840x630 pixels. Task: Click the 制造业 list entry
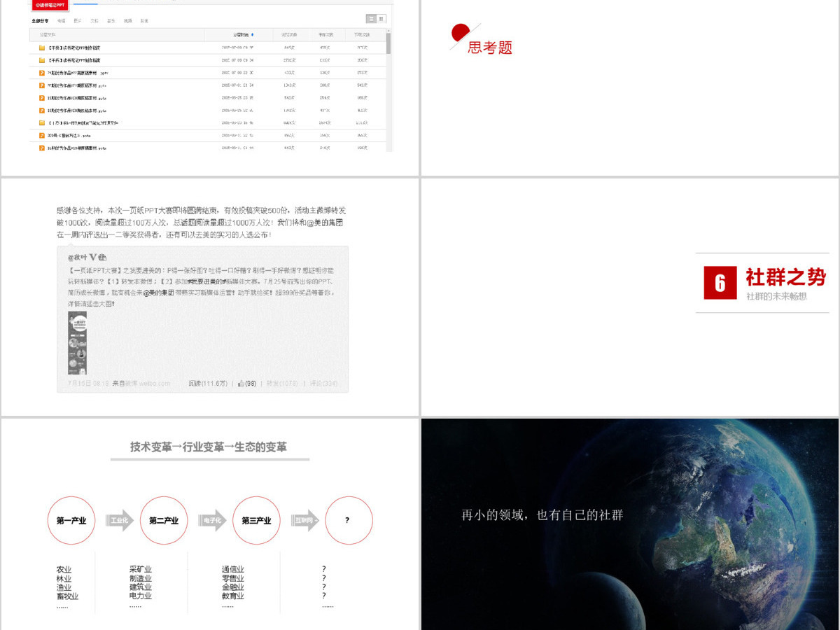141,579
